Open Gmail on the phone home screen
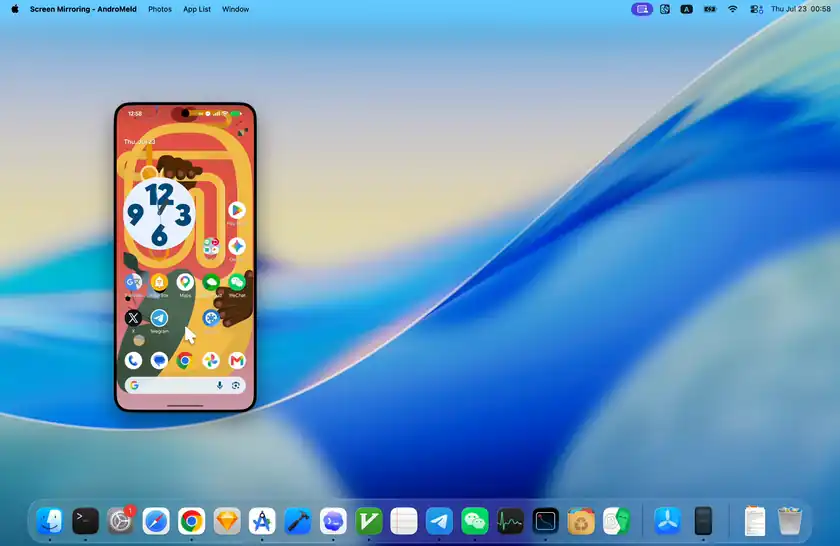Screen dimensions: 840x546 click(x=237, y=361)
